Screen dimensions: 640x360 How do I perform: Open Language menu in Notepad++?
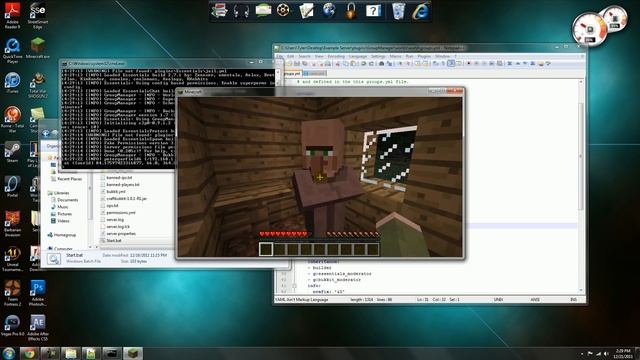point(358,56)
